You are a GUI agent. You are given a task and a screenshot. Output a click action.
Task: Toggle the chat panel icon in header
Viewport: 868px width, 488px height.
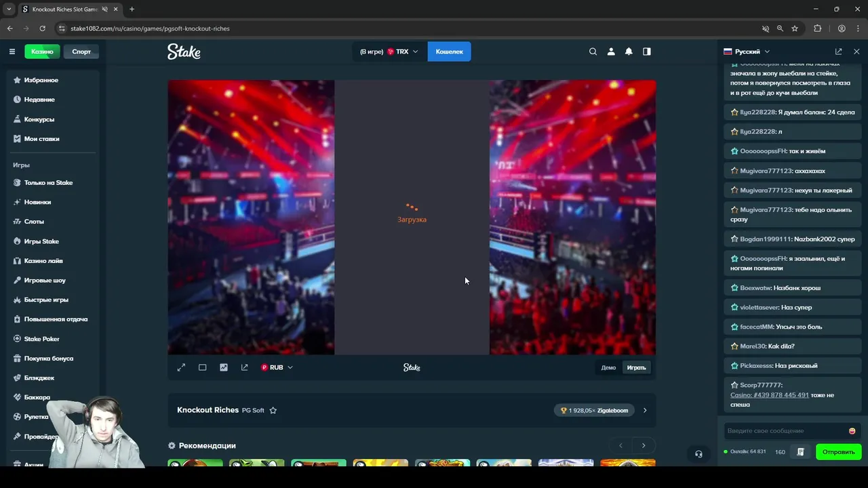click(647, 52)
